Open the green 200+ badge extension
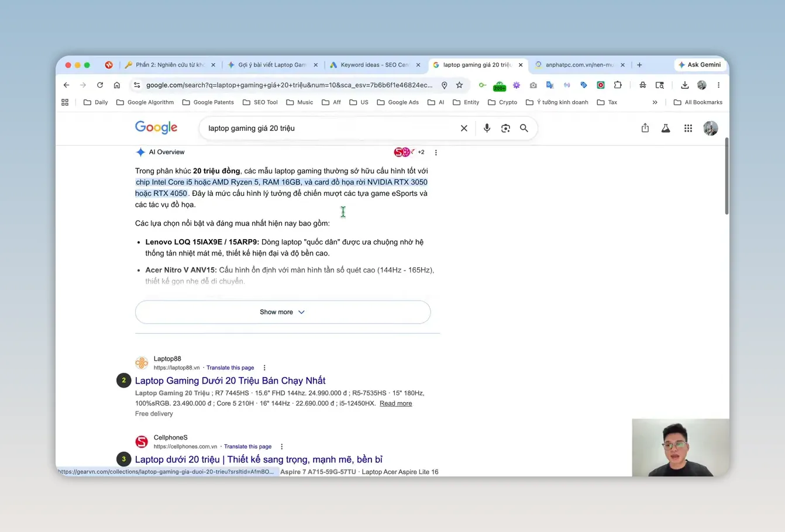 499,86
